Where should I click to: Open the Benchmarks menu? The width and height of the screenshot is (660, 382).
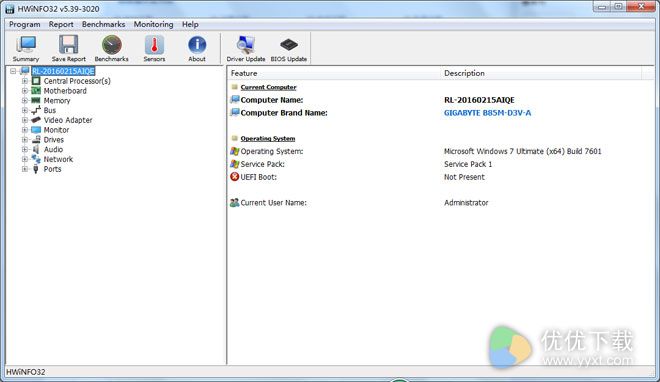pos(104,24)
